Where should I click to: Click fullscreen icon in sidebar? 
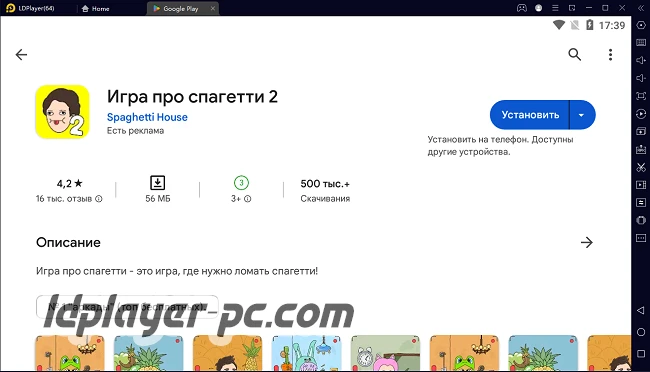tap(641, 96)
